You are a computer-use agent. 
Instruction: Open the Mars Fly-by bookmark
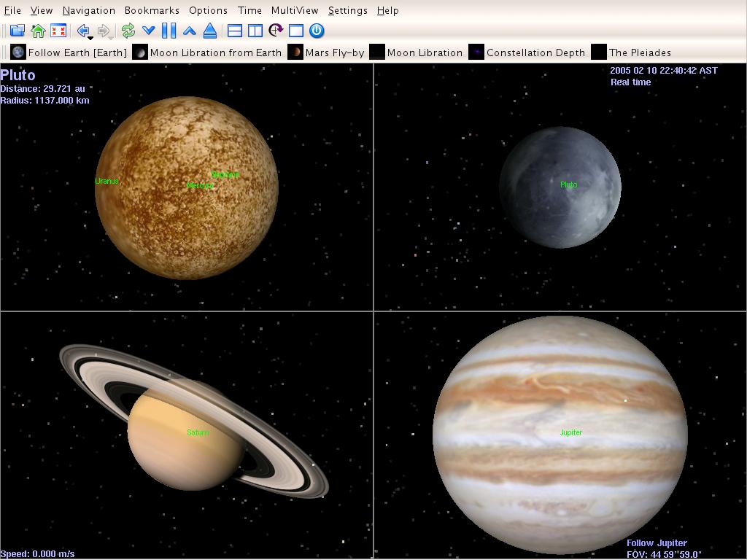click(x=326, y=52)
